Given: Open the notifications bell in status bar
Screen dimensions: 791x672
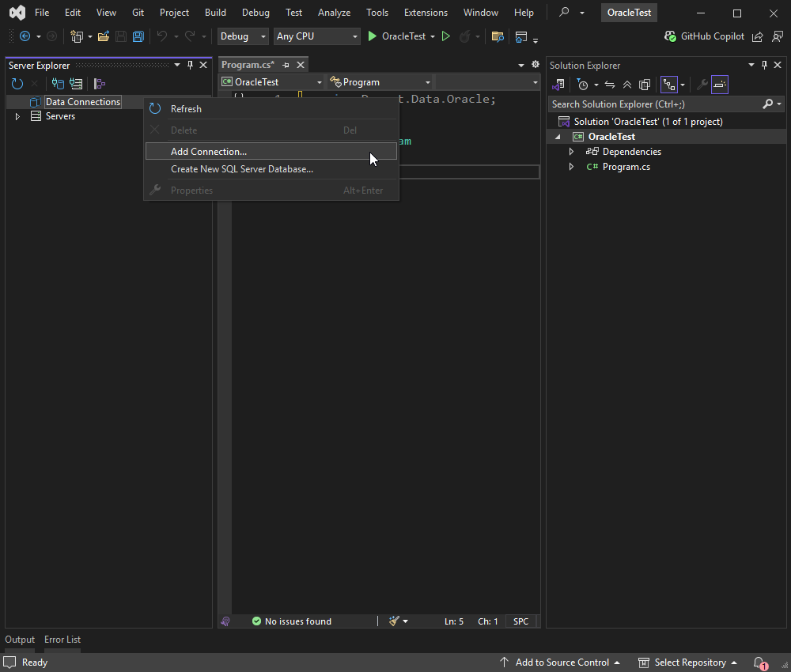Looking at the screenshot, I should [759, 663].
